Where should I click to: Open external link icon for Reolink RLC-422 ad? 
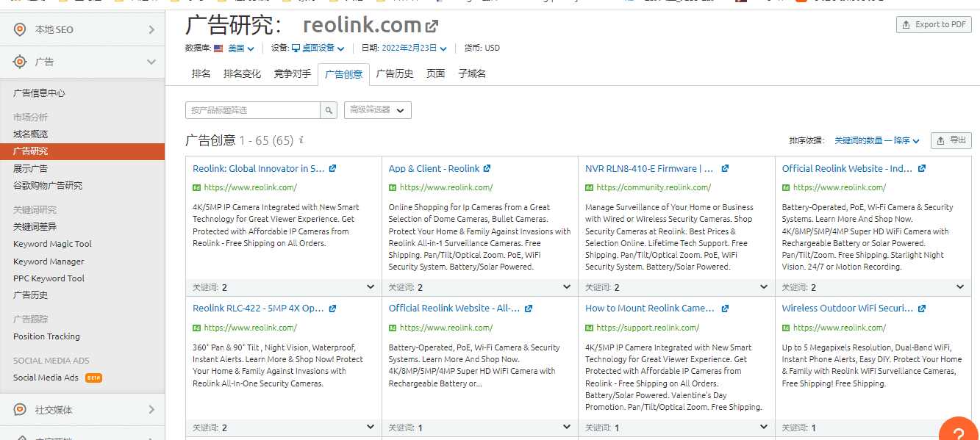point(332,309)
